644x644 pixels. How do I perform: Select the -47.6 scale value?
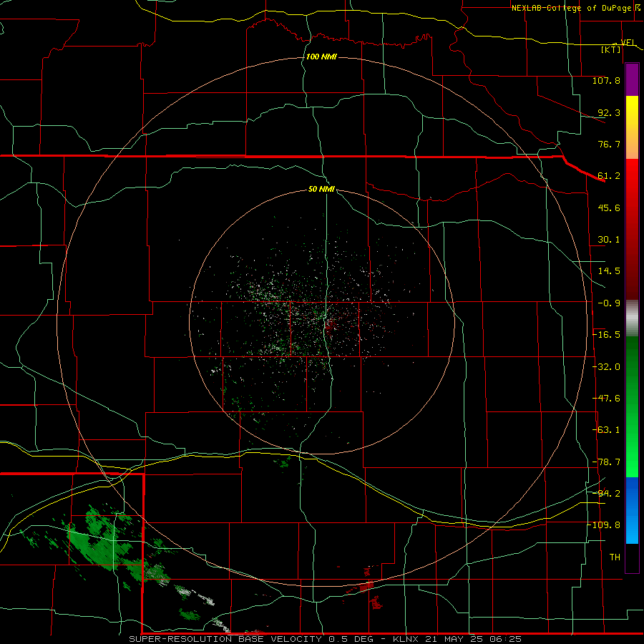[606, 399]
